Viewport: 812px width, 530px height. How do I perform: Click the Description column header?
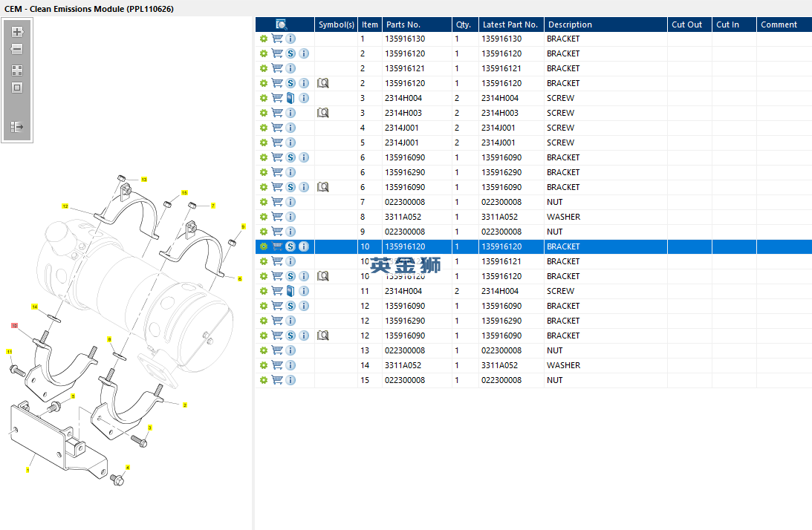tap(606, 24)
